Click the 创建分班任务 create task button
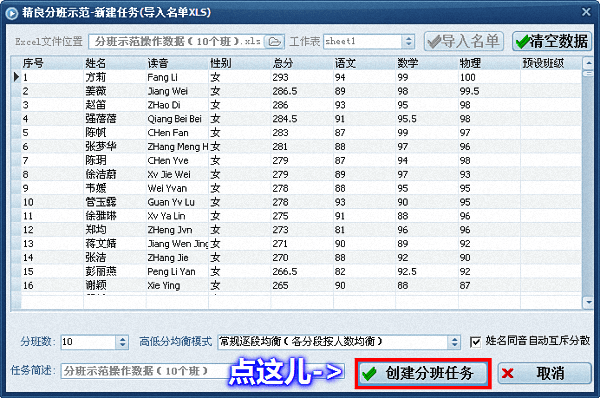Screen dimensions: 600x398 423,374
